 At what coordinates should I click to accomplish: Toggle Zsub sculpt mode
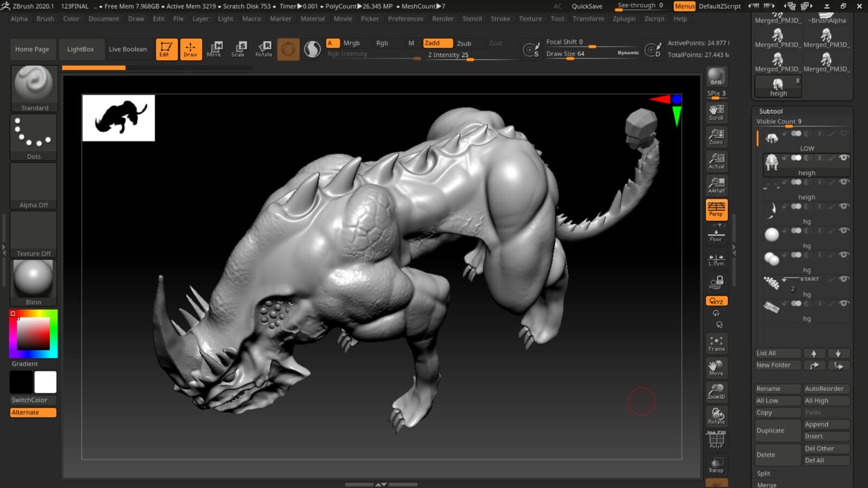pos(464,43)
